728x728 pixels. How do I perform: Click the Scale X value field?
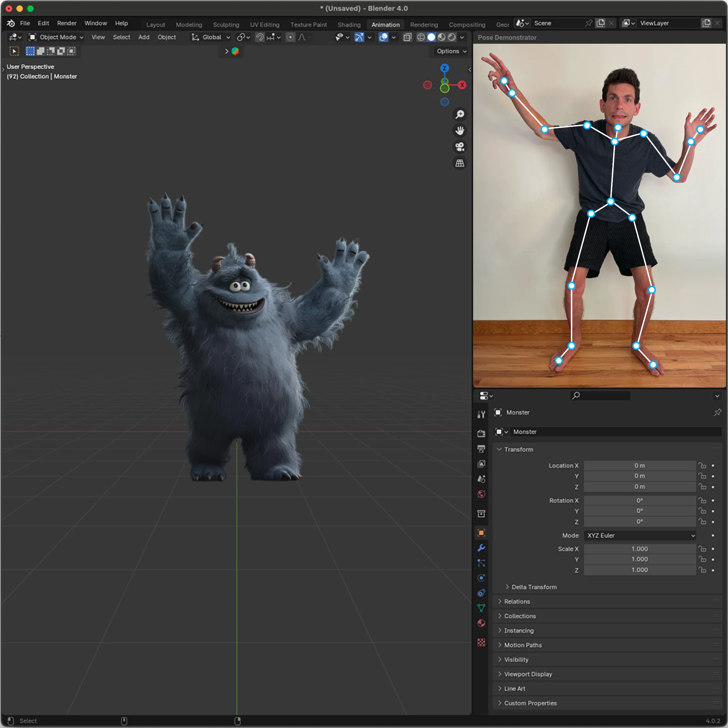click(639, 549)
